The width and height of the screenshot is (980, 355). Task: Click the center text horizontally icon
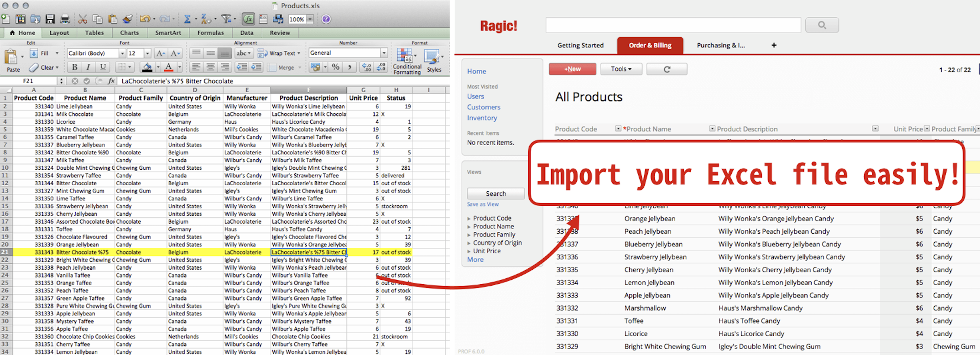click(210, 67)
